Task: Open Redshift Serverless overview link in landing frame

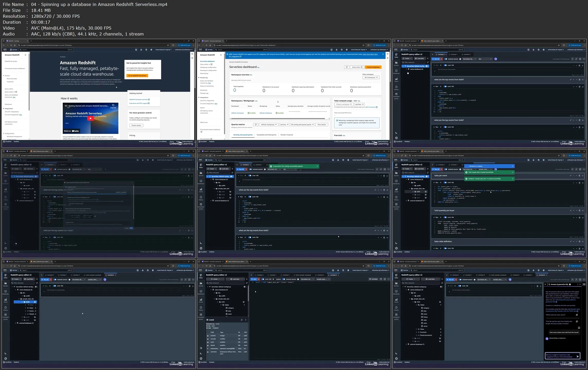Action: [139, 100]
